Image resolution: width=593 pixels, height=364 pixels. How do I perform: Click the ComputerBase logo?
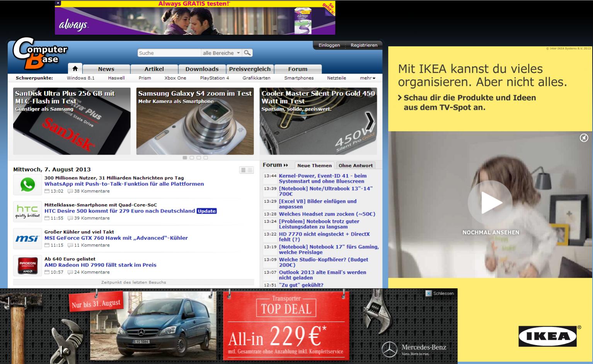point(40,54)
